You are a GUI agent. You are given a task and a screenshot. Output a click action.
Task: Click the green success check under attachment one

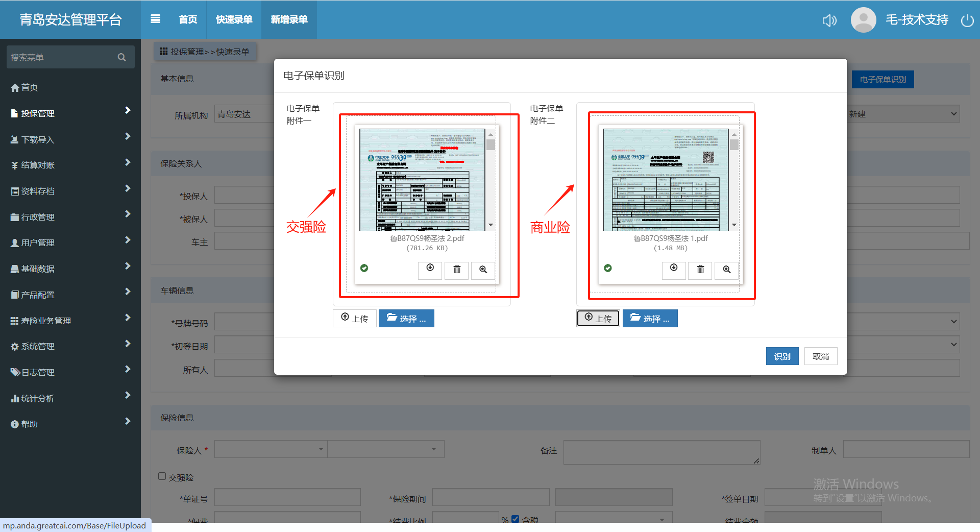[364, 268]
